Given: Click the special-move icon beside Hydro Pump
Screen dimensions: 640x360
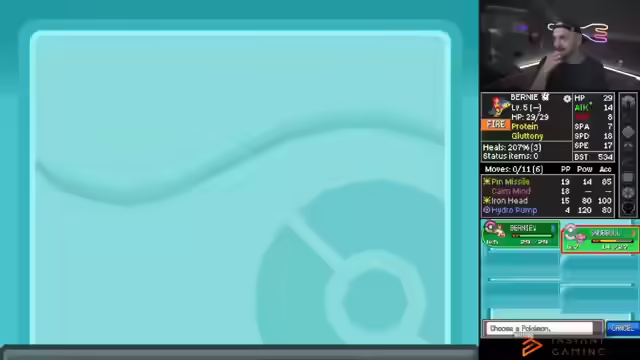Looking at the screenshot, I should coord(487,210).
